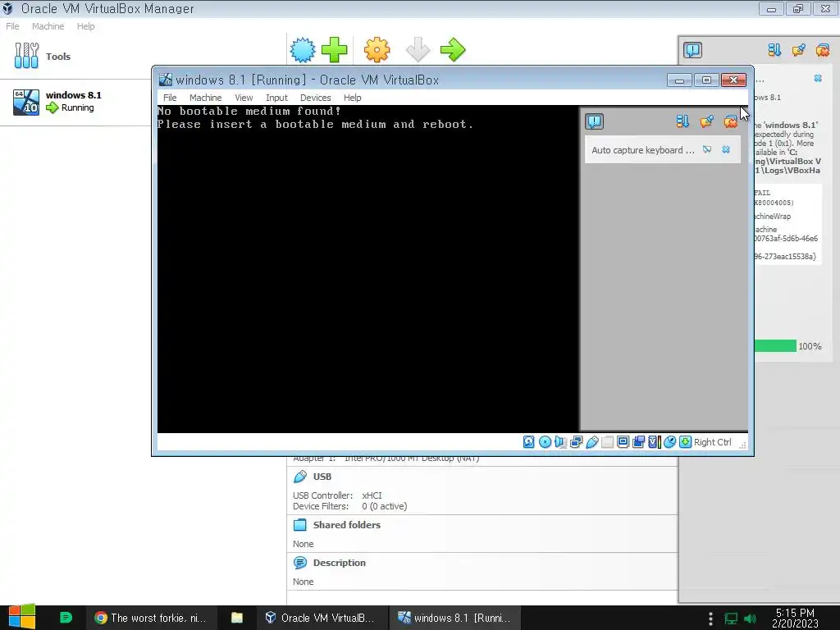Open Chrome taskbar item The worst forkie

(152, 618)
